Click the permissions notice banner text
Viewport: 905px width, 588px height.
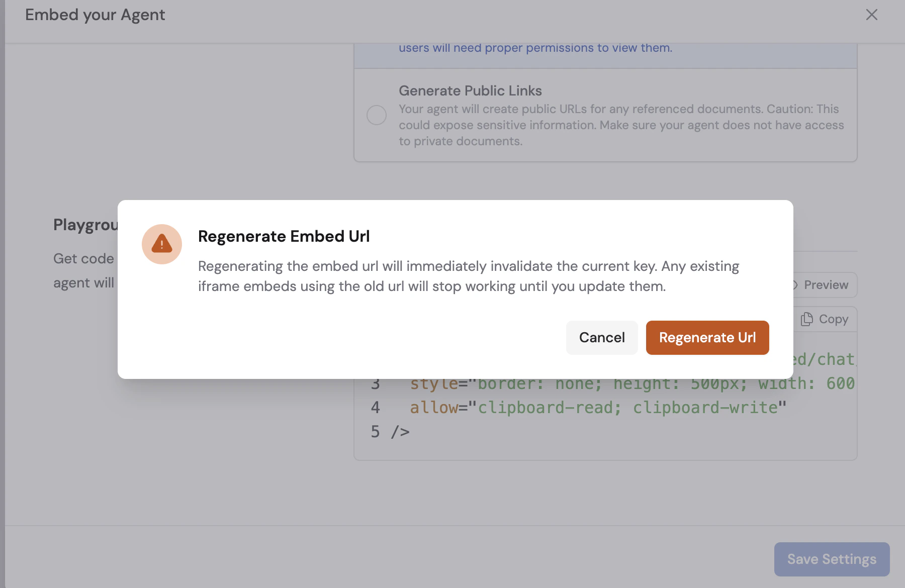(535, 48)
